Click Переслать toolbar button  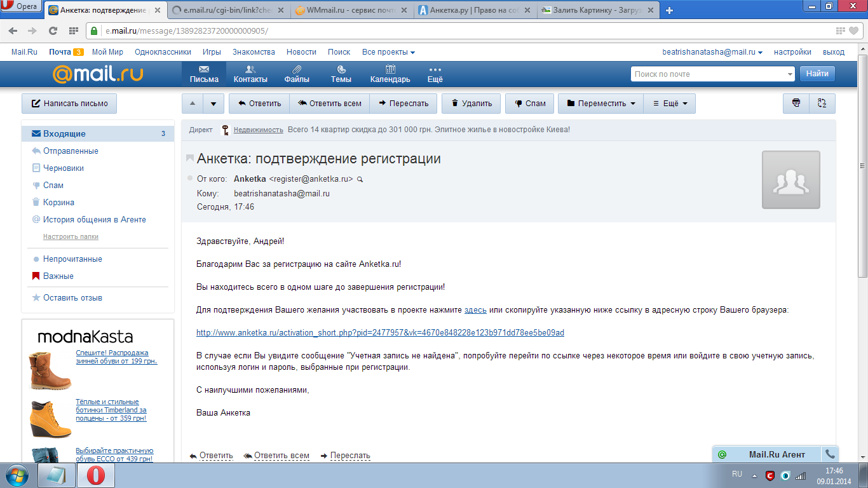tap(403, 104)
